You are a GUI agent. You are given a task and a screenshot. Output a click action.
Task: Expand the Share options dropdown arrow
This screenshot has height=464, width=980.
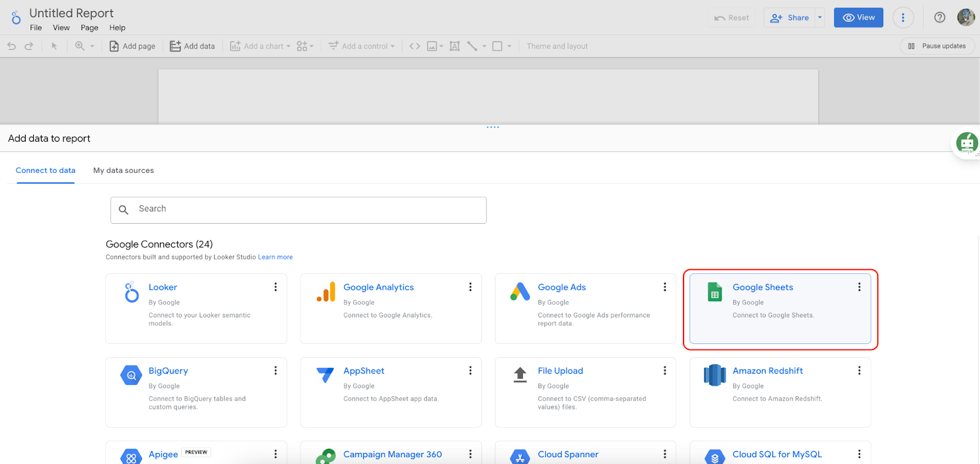coord(820,18)
